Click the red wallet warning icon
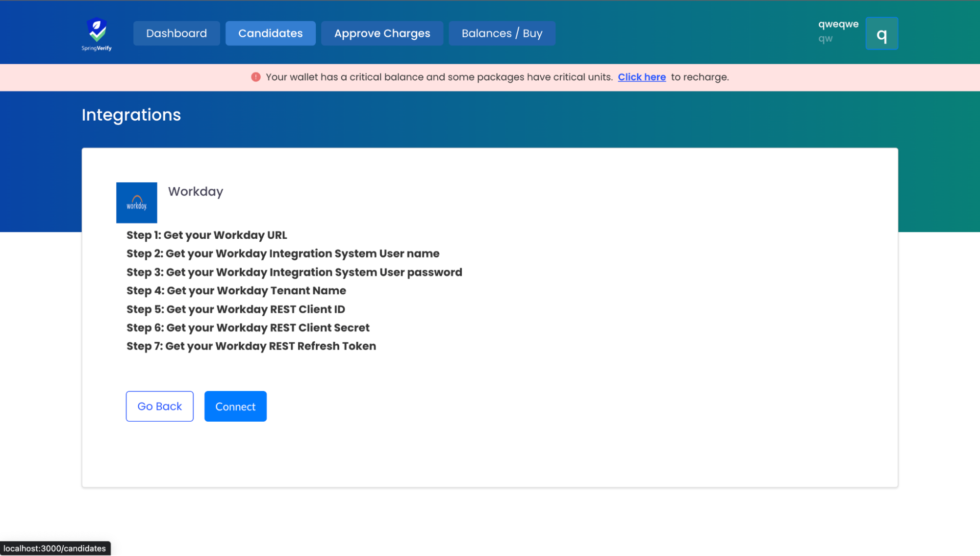The height and width of the screenshot is (556, 980). (x=255, y=77)
